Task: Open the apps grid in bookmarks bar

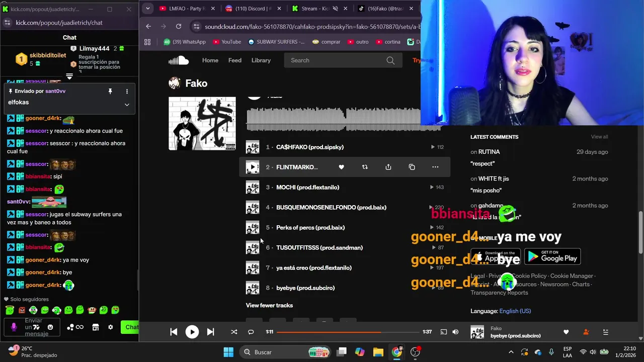Action: pos(147,42)
